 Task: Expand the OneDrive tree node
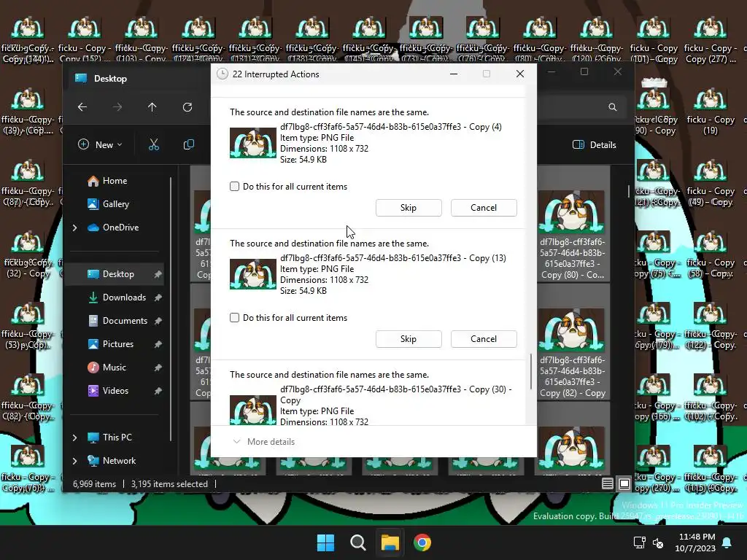coord(75,228)
